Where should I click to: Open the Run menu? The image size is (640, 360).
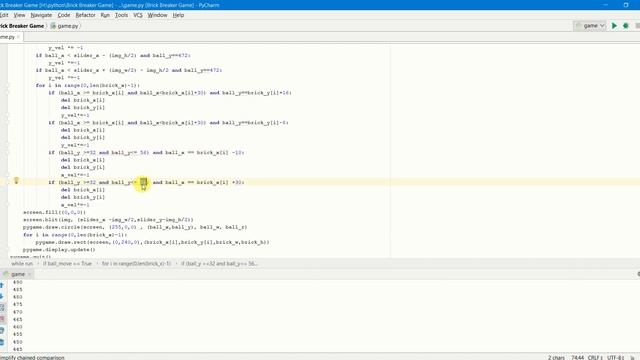[x=105, y=15]
